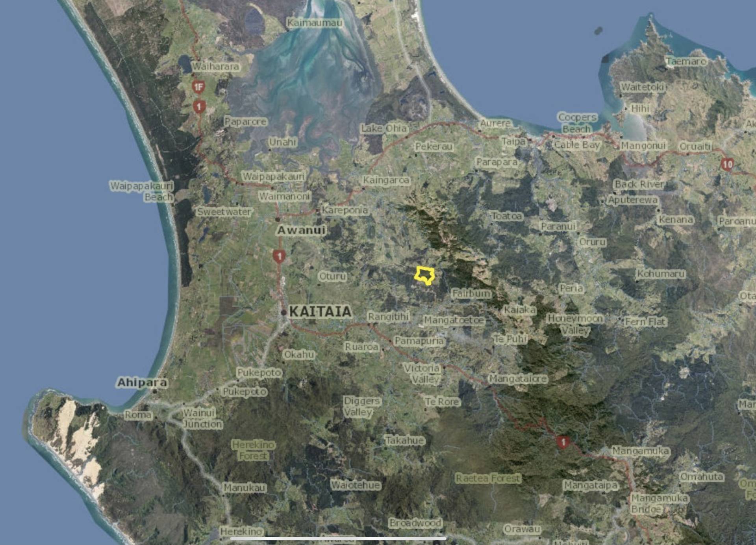Viewport: 756px width, 545px height.
Task: Click highway 1 shield south of Awanui
Action: pyautogui.click(x=279, y=257)
